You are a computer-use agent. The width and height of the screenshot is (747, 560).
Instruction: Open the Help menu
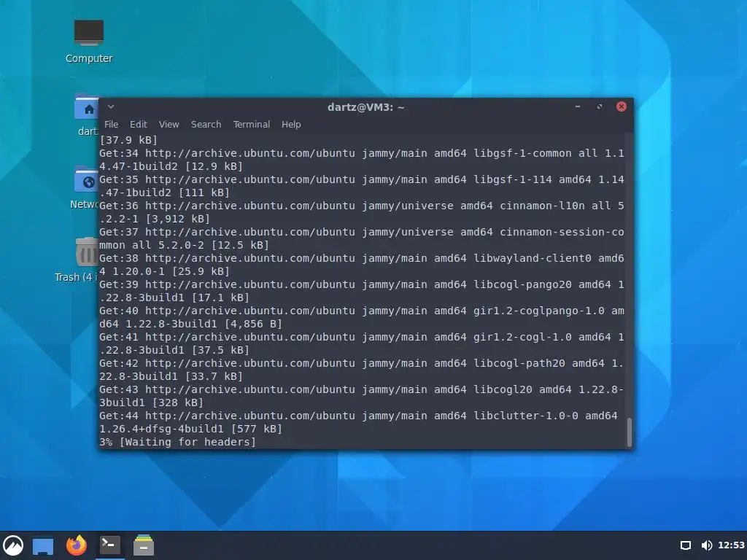pos(291,124)
